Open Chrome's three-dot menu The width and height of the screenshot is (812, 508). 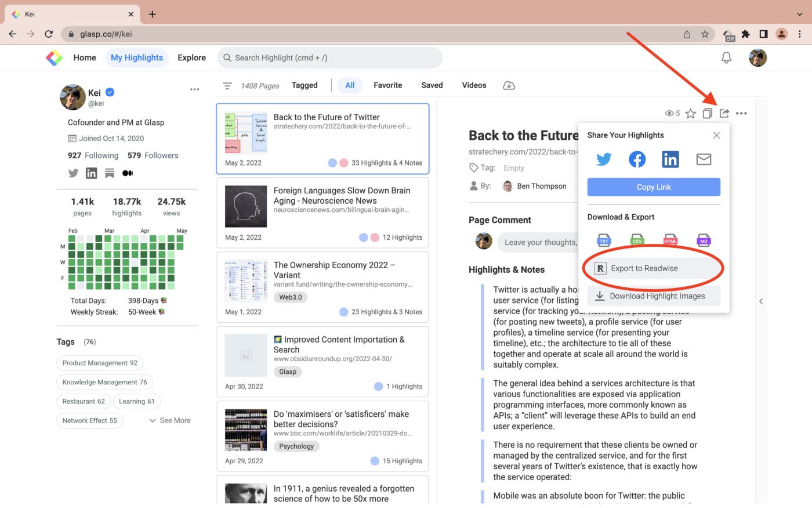[800, 34]
